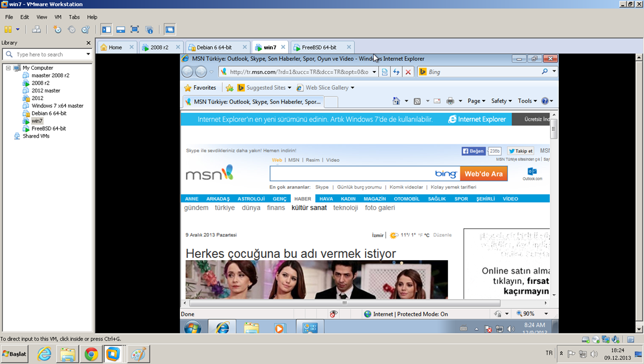Click the Bing search magnifier icon
Viewport: 644px width, 364px height.
[545, 72]
